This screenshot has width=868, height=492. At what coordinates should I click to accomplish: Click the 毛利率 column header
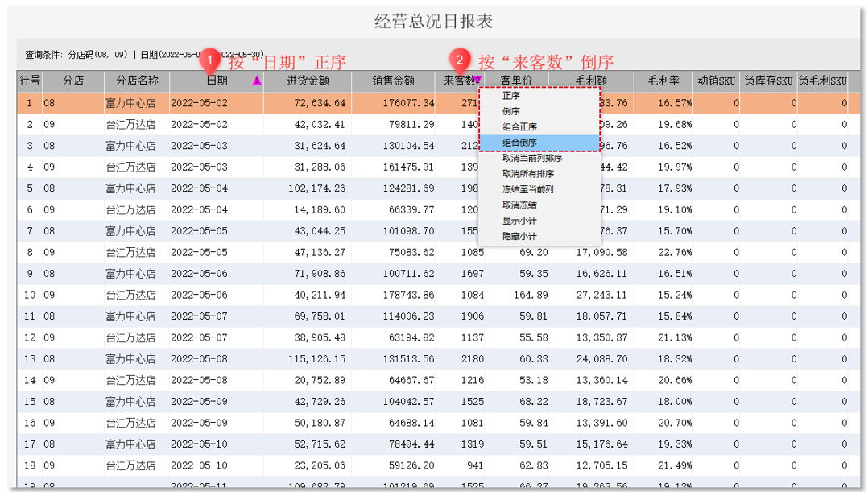point(663,81)
